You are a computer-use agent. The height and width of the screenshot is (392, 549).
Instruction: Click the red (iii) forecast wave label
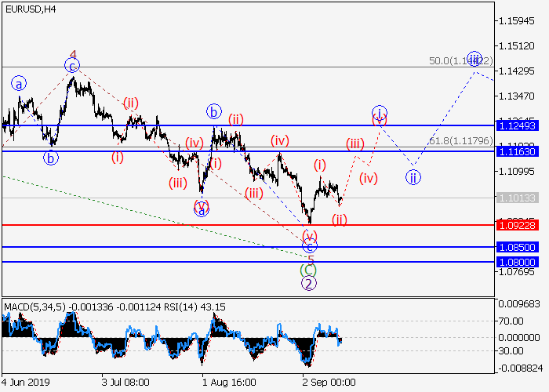click(x=355, y=144)
